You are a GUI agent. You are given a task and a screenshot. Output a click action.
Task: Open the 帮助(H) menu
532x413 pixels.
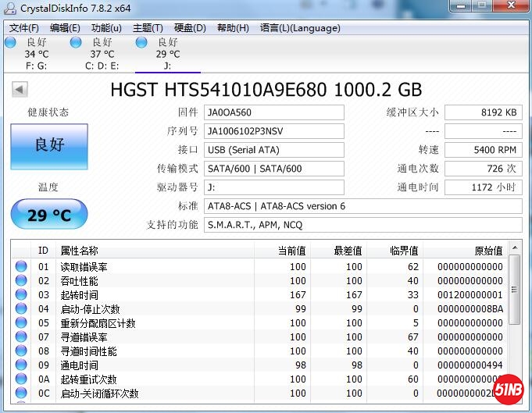pos(233,28)
